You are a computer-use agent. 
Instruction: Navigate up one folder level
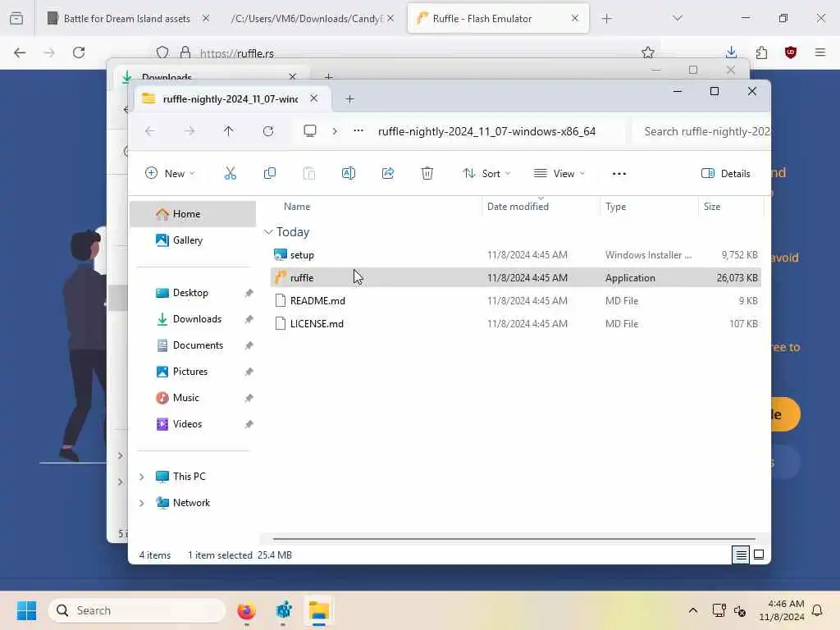228,131
